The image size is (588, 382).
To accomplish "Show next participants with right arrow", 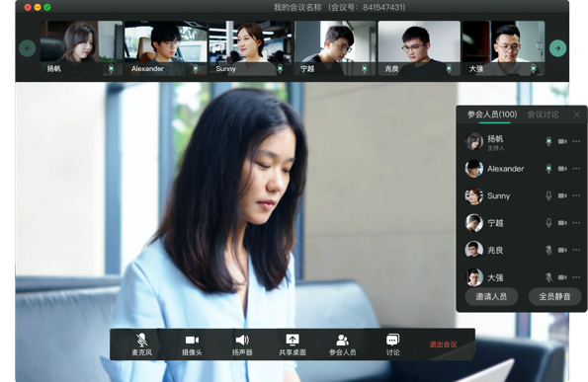I will pyautogui.click(x=557, y=48).
